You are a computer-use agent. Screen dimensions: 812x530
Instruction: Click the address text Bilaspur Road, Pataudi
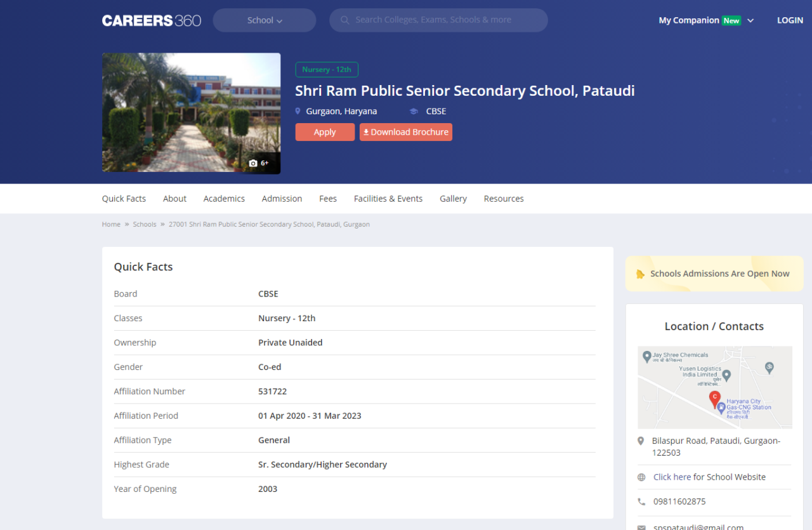(x=716, y=447)
